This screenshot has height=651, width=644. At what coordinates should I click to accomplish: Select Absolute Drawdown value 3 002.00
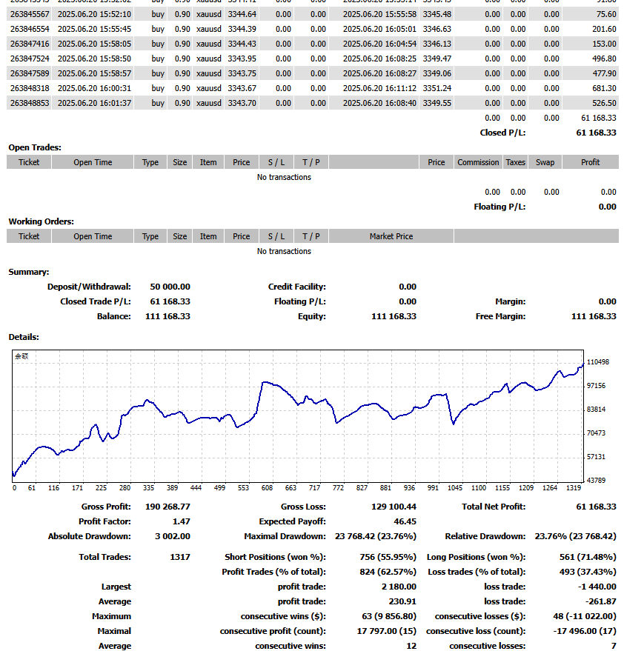click(x=173, y=536)
